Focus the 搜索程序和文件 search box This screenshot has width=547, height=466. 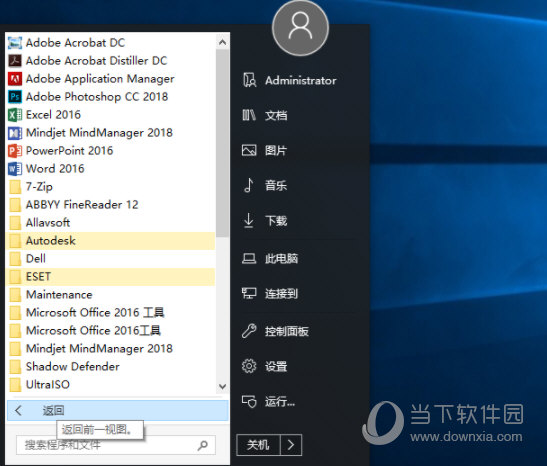115,445
